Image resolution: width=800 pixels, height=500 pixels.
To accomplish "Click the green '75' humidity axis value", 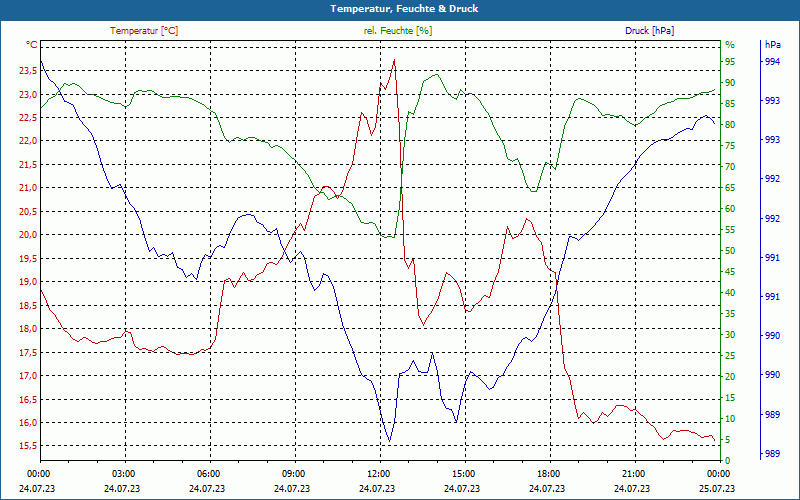I will click(x=730, y=146).
